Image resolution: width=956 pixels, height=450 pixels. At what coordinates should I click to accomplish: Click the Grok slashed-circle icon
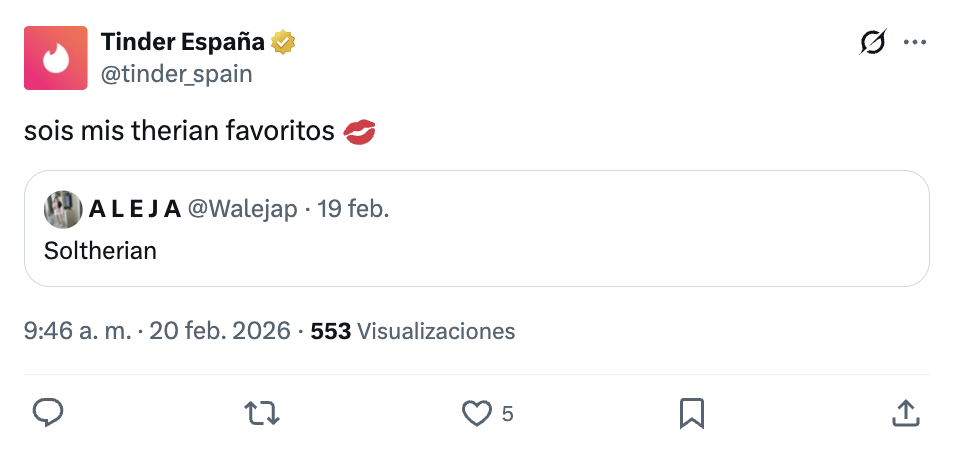coord(872,43)
